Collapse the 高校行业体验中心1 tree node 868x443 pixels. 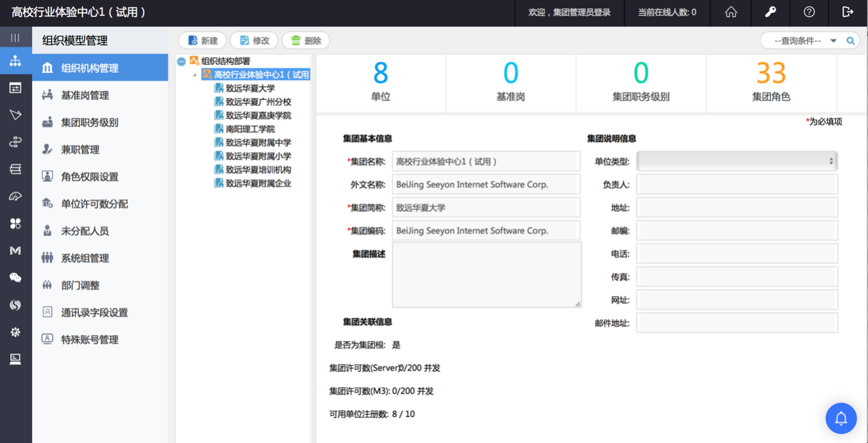[195, 75]
